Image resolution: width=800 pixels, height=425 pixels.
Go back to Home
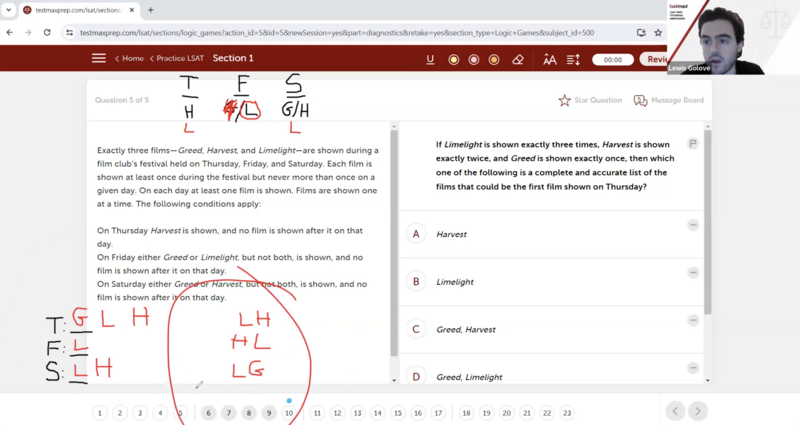coord(131,59)
